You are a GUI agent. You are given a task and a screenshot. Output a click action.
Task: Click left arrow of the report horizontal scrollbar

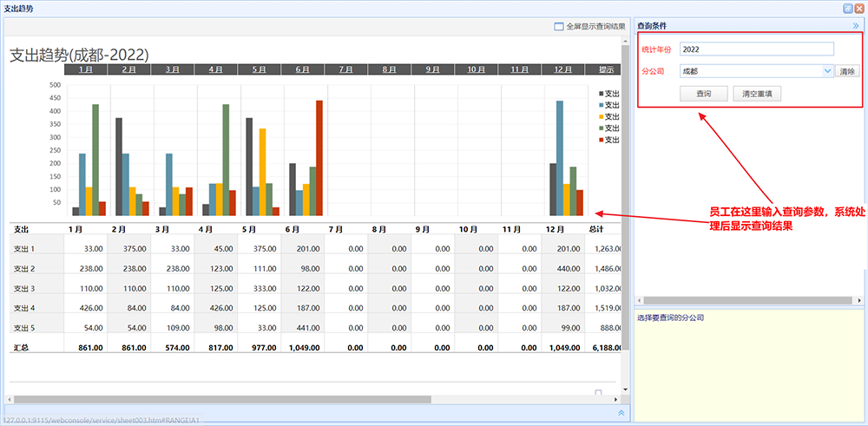pyautogui.click(x=8, y=399)
